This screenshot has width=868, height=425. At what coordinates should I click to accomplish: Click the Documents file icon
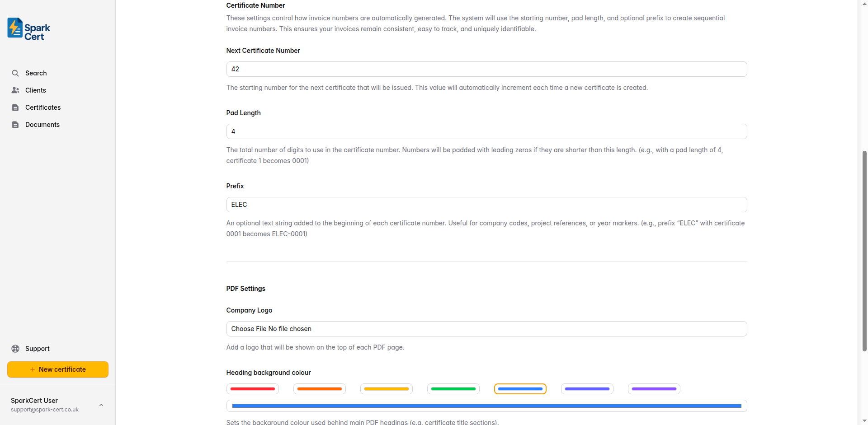[x=15, y=125]
